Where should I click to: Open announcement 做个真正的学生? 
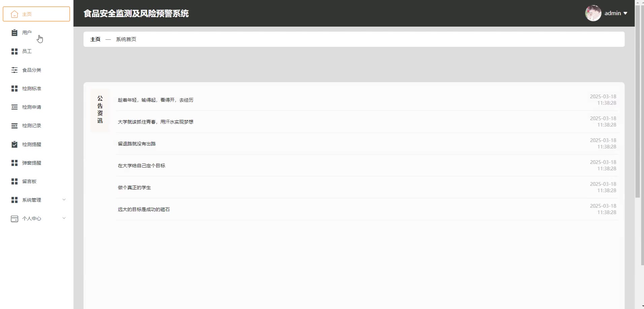(134, 187)
